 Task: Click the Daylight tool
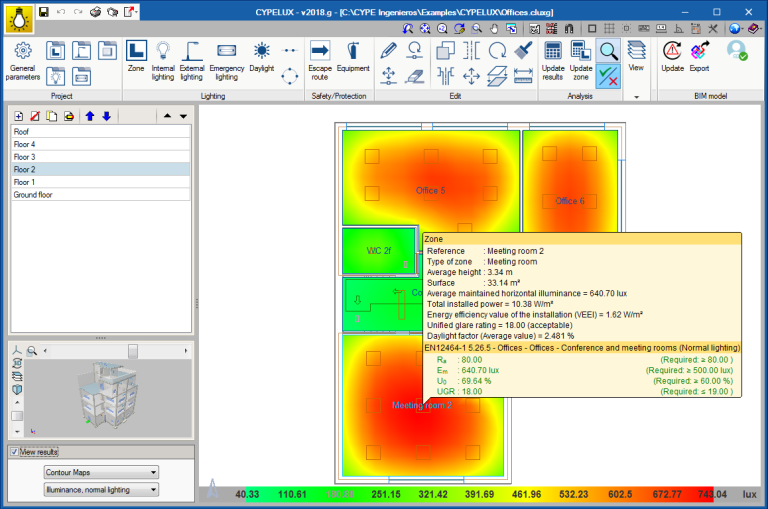(261, 58)
